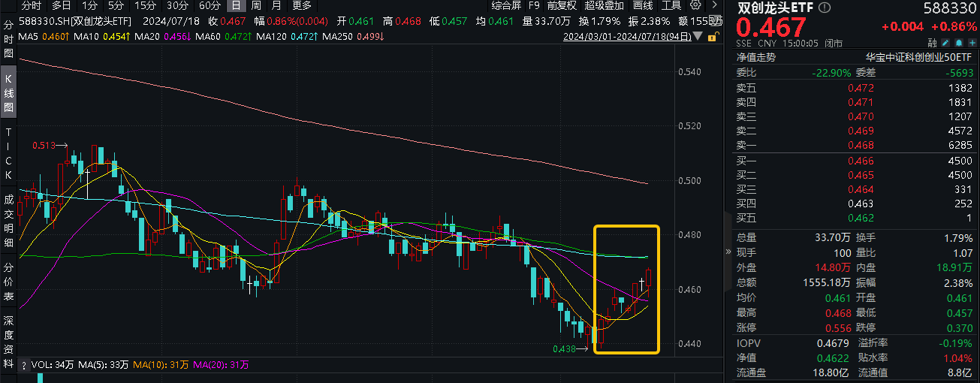Open the 前复权 adjustment dropdown
Viewport: 980px width, 383px height.
pos(561,5)
